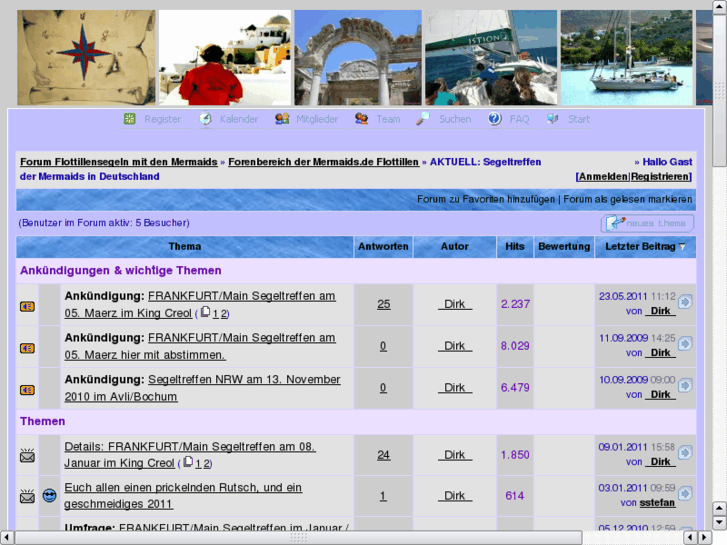Open the Team menu link
Image resolution: width=727 pixels, height=545 pixels.
388,119
